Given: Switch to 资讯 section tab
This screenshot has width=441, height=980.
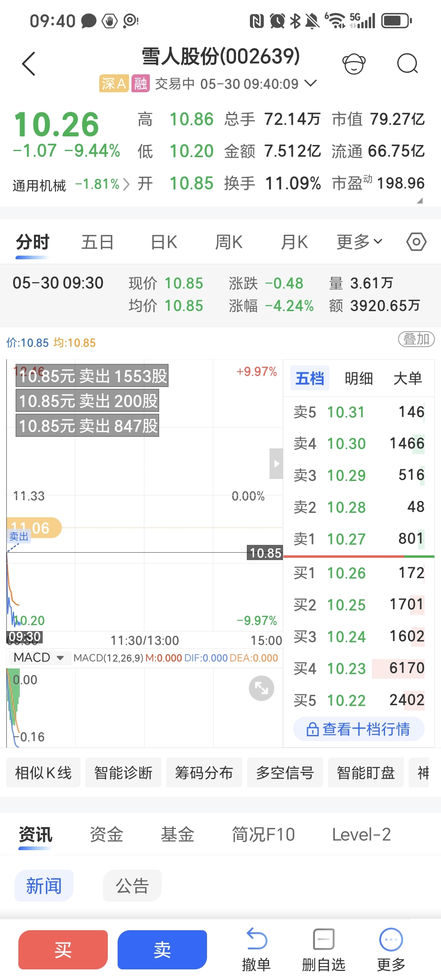Looking at the screenshot, I should click(36, 835).
